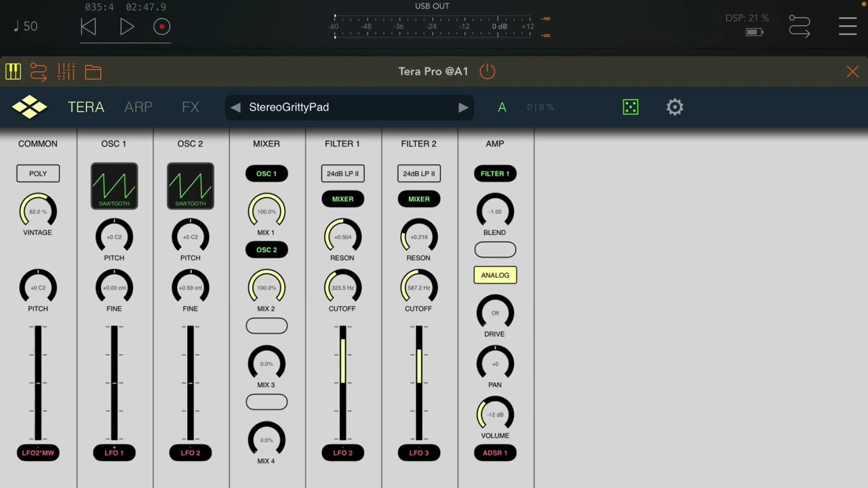Viewport: 868px width, 488px height.
Task: Adjust the MIX 4 knob
Action: pyautogui.click(x=267, y=440)
